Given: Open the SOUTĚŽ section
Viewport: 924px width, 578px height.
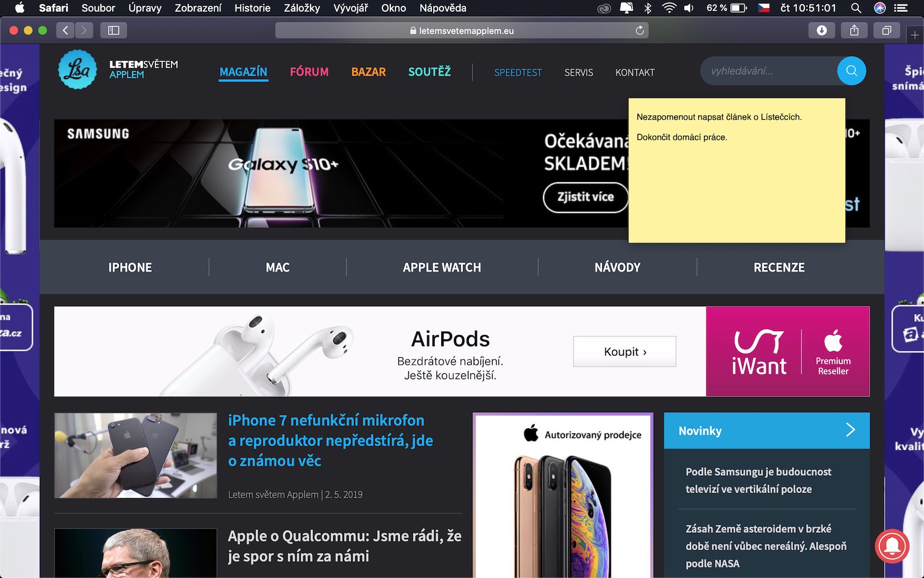Looking at the screenshot, I should [430, 72].
